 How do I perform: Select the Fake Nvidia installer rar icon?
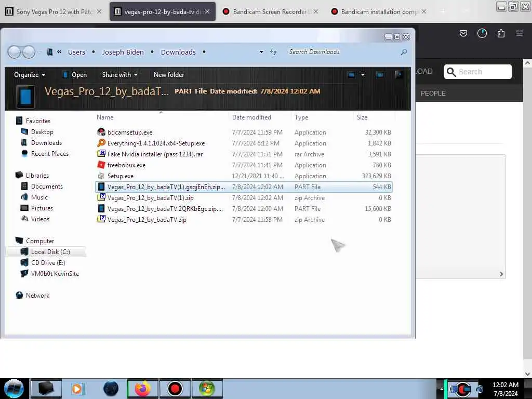[x=101, y=154]
